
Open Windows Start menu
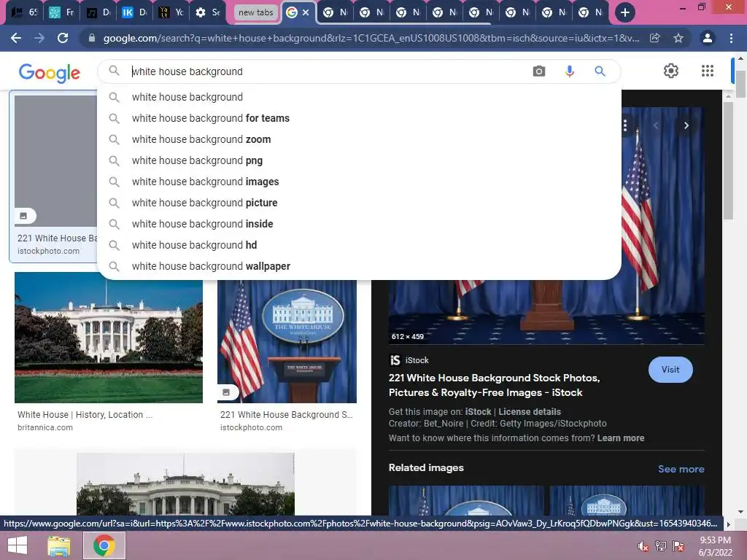click(x=18, y=545)
